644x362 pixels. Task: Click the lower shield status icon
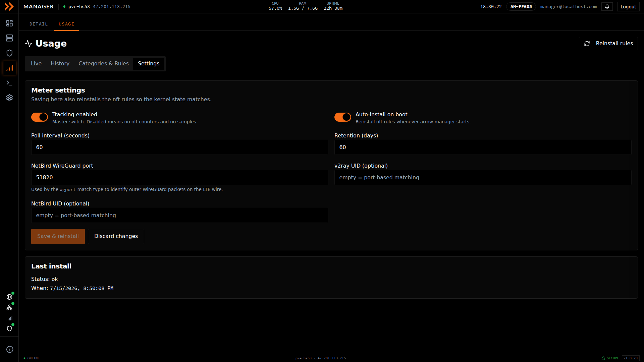pos(9,328)
